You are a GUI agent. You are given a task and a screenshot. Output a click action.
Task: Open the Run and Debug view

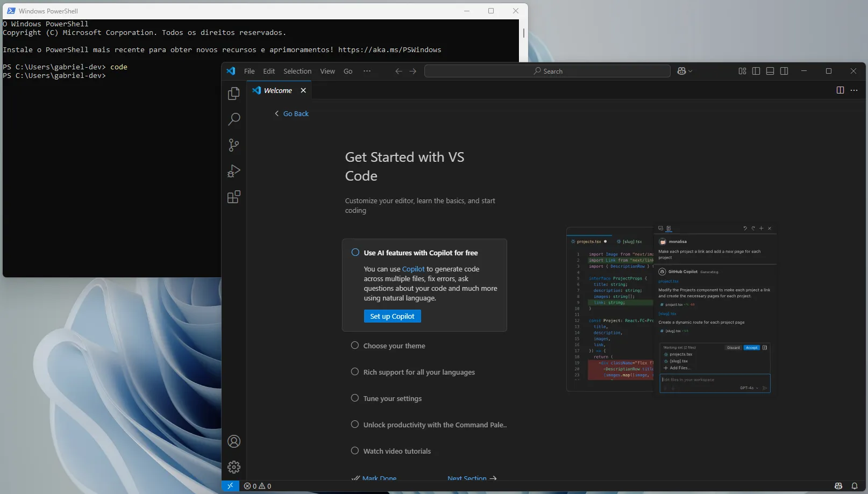click(234, 171)
